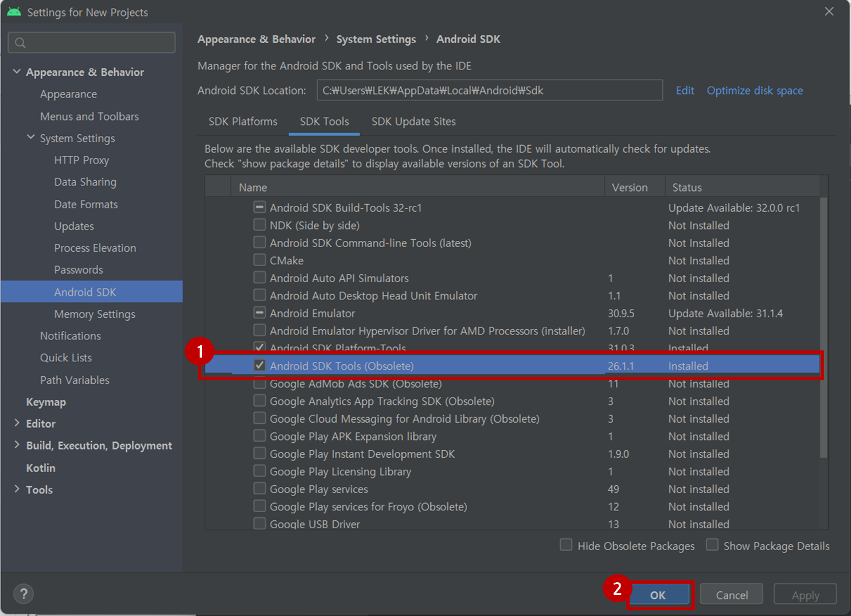The height and width of the screenshot is (616, 851).
Task: Open Memory Settings page
Action: tap(95, 314)
